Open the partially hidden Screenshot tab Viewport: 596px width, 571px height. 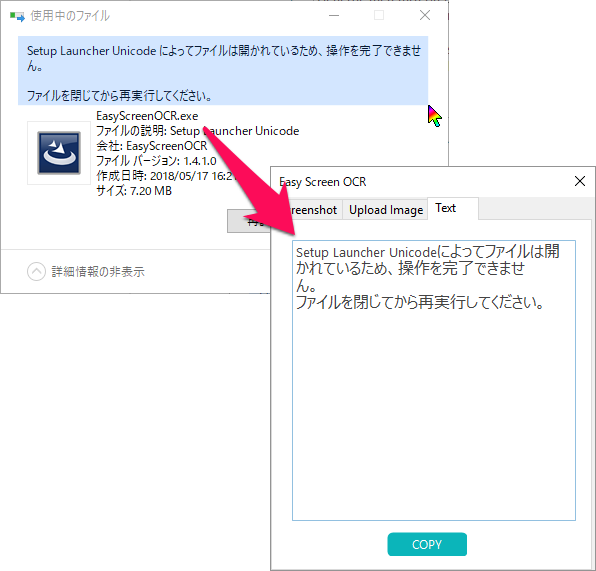pyautogui.click(x=314, y=210)
